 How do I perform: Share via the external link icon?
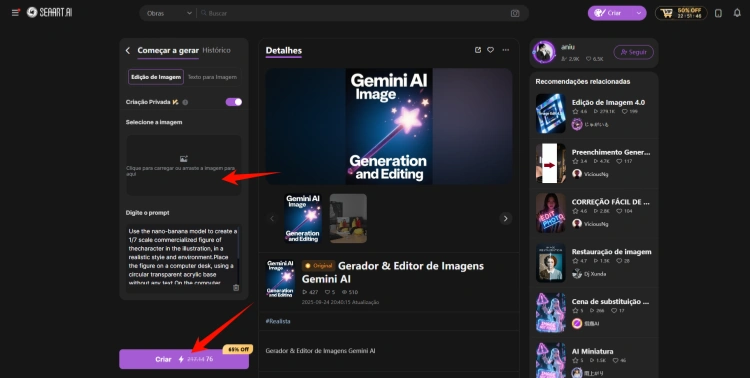478,50
